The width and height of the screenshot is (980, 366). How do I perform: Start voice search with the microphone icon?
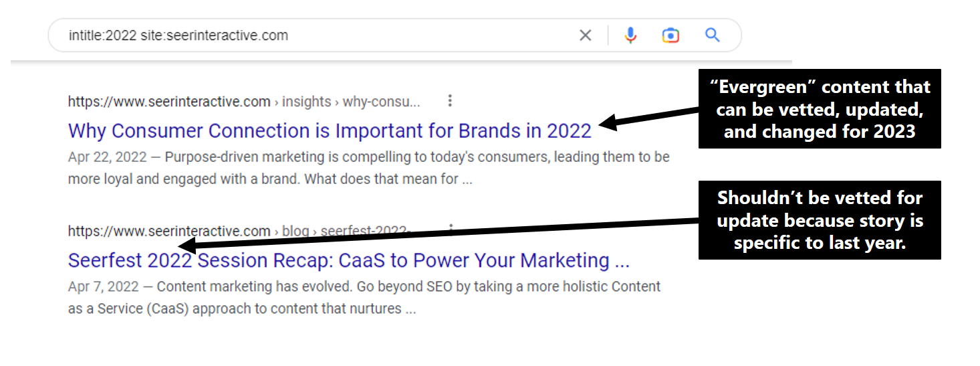(630, 35)
